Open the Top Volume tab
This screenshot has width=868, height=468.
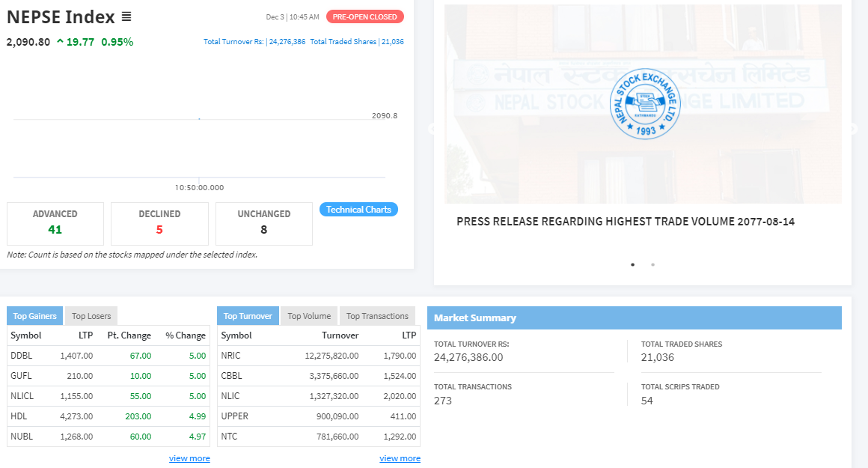click(x=309, y=316)
